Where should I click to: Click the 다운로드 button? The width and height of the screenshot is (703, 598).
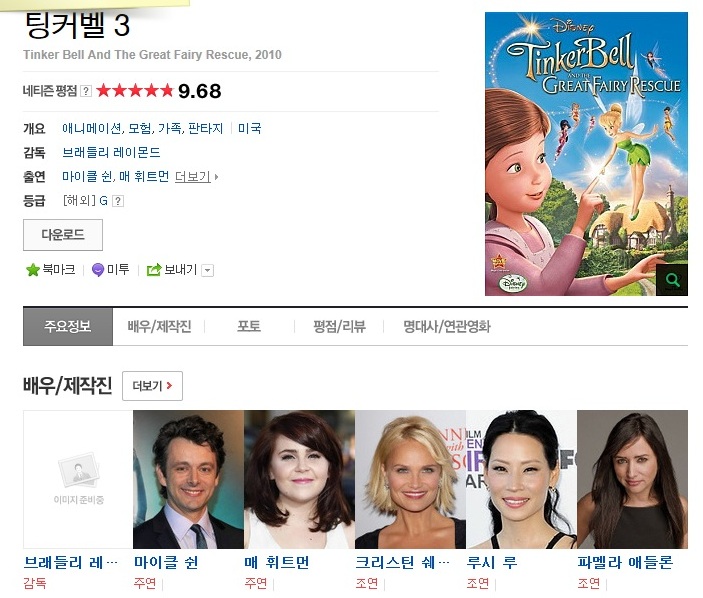(x=63, y=235)
